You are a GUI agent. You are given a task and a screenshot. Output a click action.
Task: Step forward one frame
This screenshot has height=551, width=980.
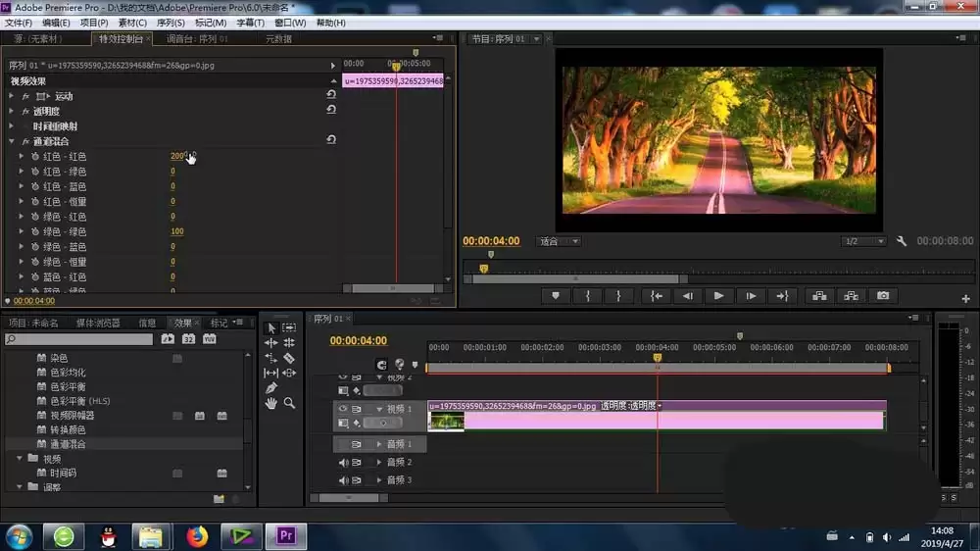pos(751,296)
